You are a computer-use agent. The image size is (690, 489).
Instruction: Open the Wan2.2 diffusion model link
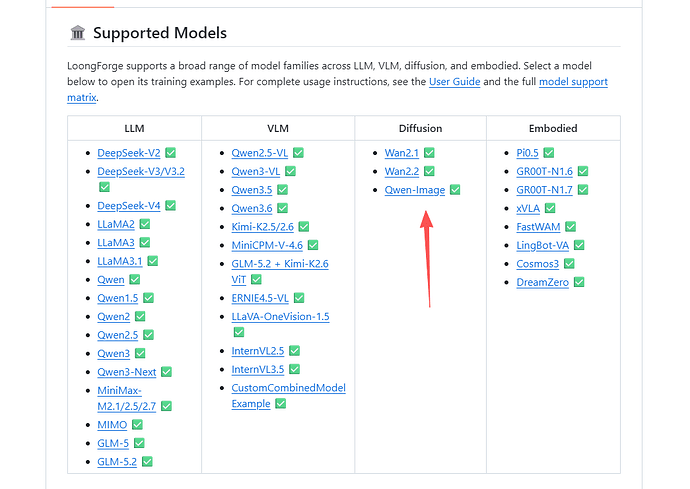tap(402, 172)
